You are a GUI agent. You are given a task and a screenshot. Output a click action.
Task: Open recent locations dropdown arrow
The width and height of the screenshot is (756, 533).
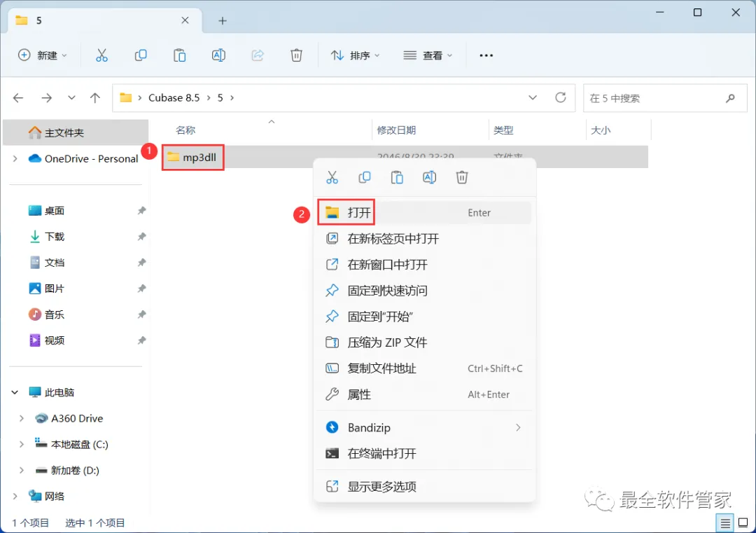71,98
